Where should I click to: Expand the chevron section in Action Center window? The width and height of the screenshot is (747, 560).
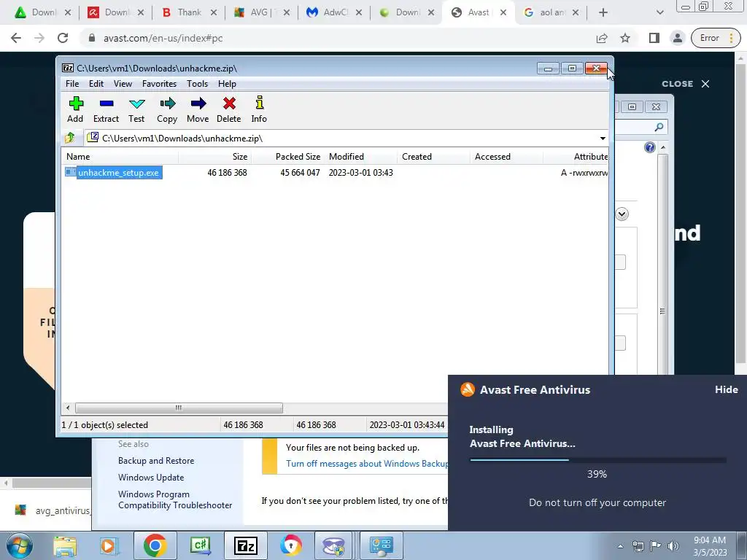coord(622,214)
